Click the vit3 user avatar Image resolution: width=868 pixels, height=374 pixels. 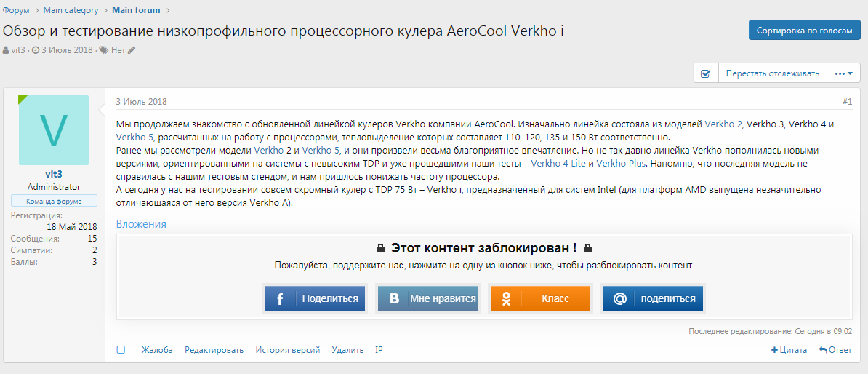coord(53,130)
